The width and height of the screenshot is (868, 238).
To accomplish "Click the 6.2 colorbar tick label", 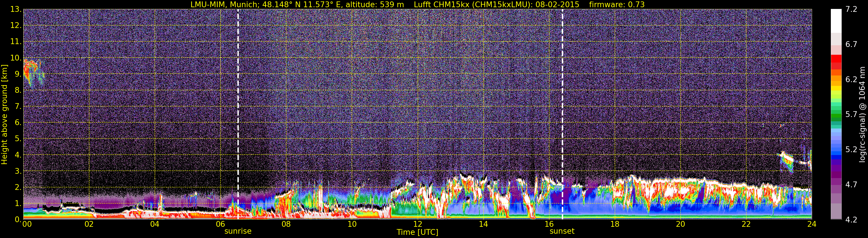I will click(x=851, y=80).
